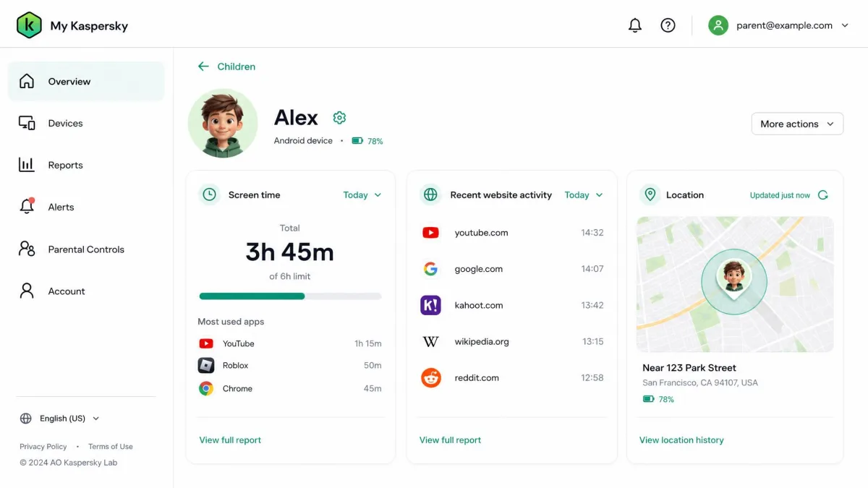
Task: Click the battery icon under the address
Action: 649,399
